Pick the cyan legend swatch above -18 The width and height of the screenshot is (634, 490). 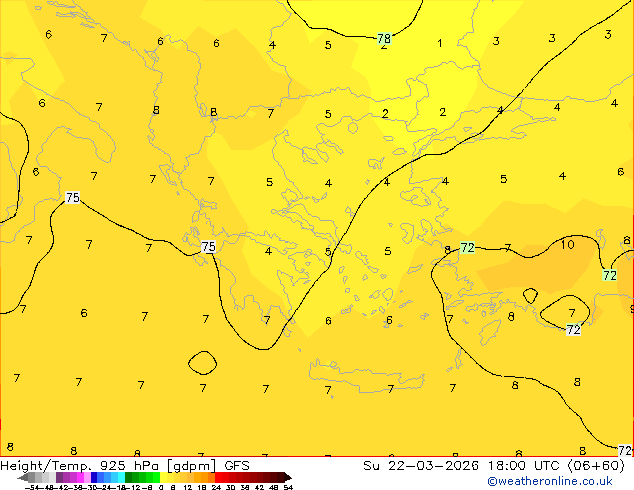[x=121, y=477]
